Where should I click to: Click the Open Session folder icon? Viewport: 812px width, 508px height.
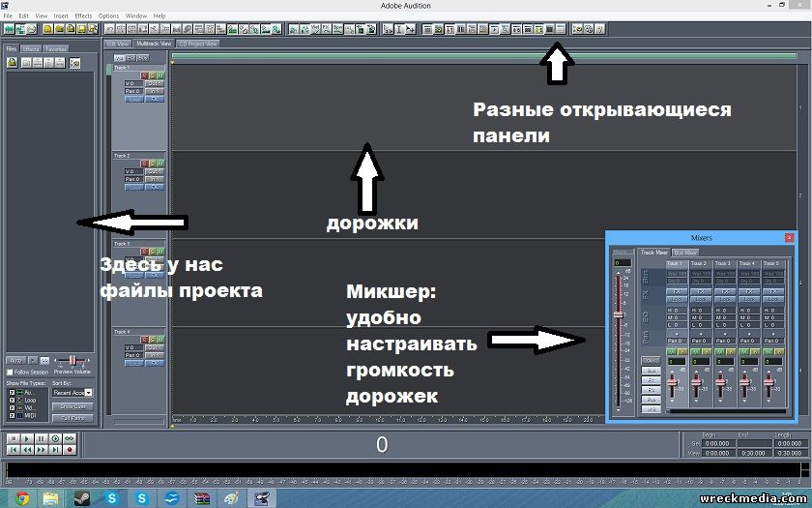[x=59, y=29]
